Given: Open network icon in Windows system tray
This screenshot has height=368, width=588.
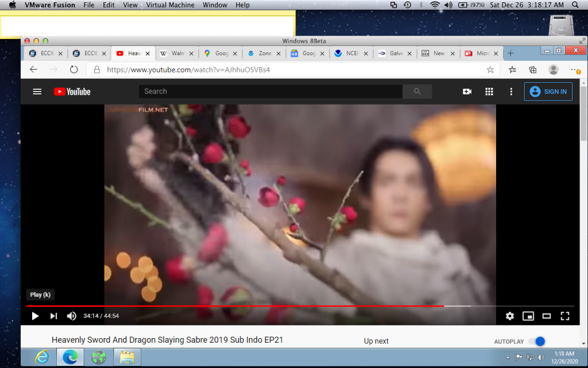Looking at the screenshot, I should 530,357.
